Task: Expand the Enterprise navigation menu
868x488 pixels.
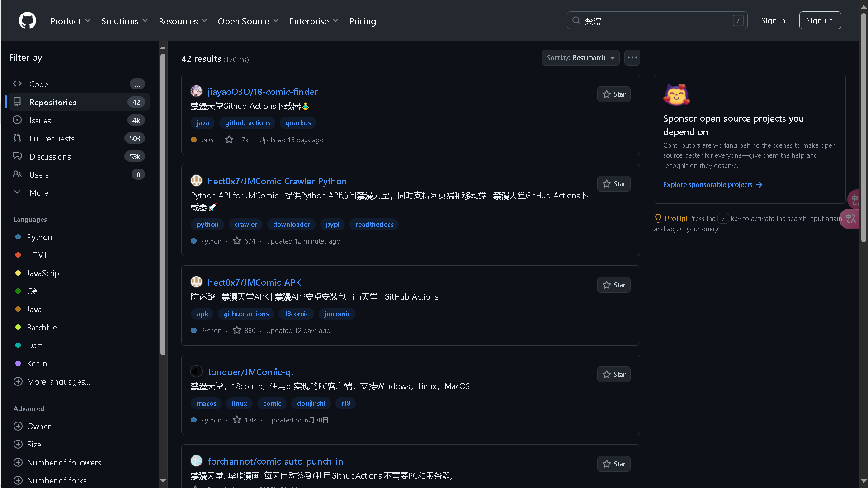Action: 313,21
